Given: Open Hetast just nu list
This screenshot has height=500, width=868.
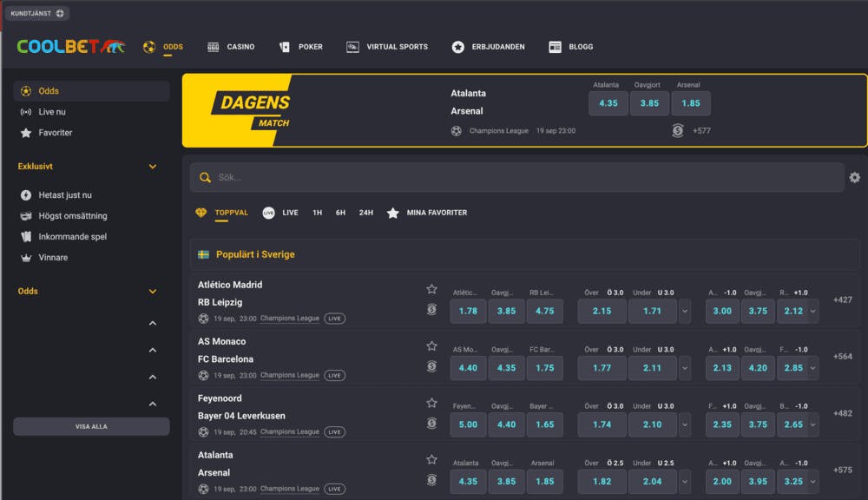Looking at the screenshot, I should click(x=65, y=195).
